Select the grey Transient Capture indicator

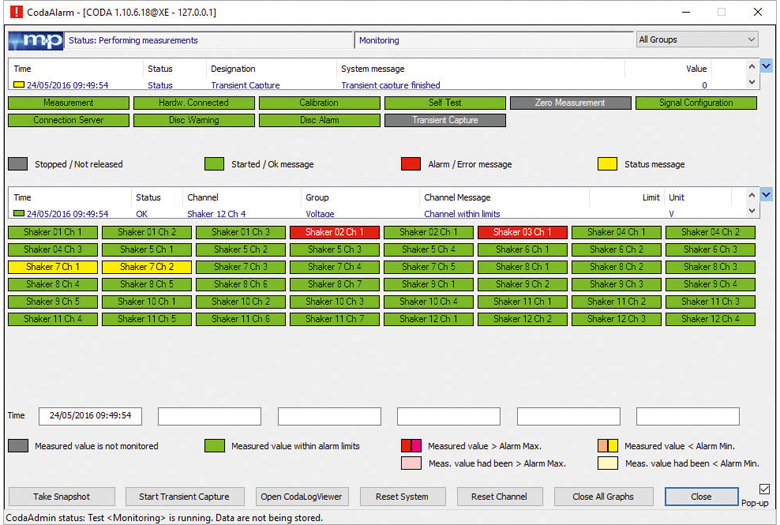point(445,120)
